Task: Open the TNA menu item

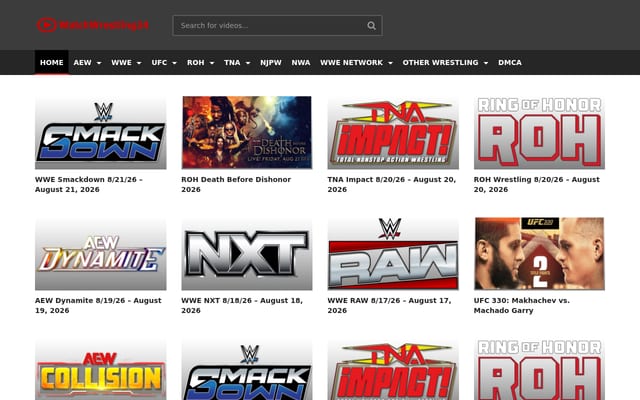Action: (x=232, y=62)
